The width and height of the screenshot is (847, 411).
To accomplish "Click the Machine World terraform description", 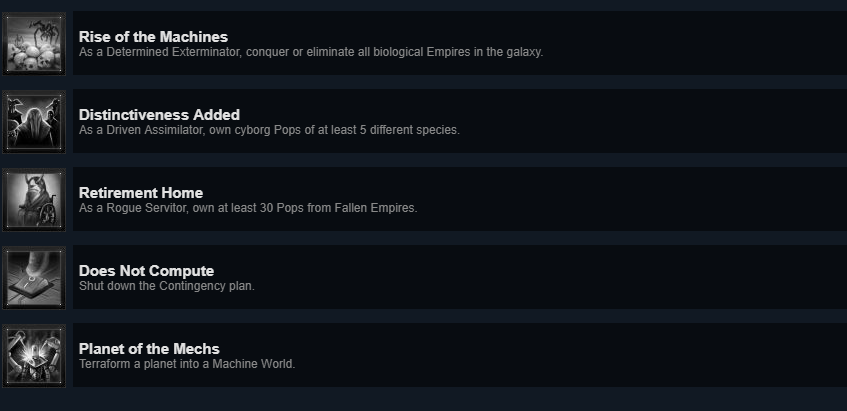I will (x=187, y=364).
